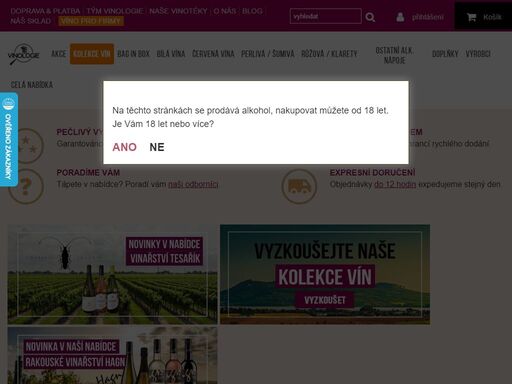Open O nás page
The image size is (512, 384).
225,11
